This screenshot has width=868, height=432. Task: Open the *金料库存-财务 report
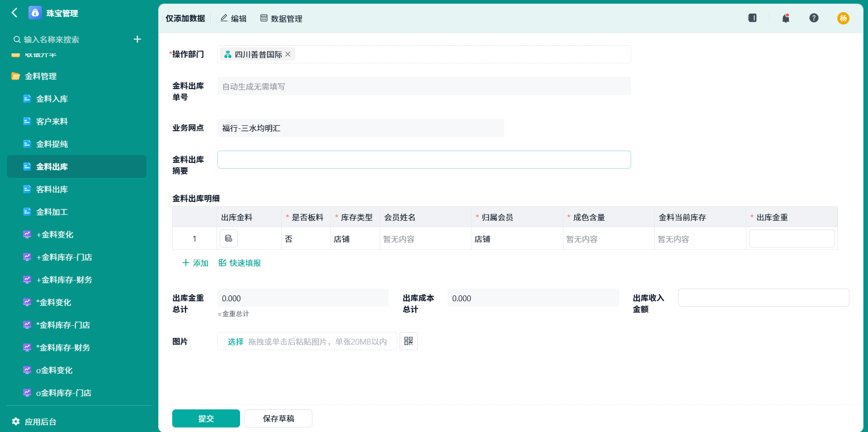point(77,347)
